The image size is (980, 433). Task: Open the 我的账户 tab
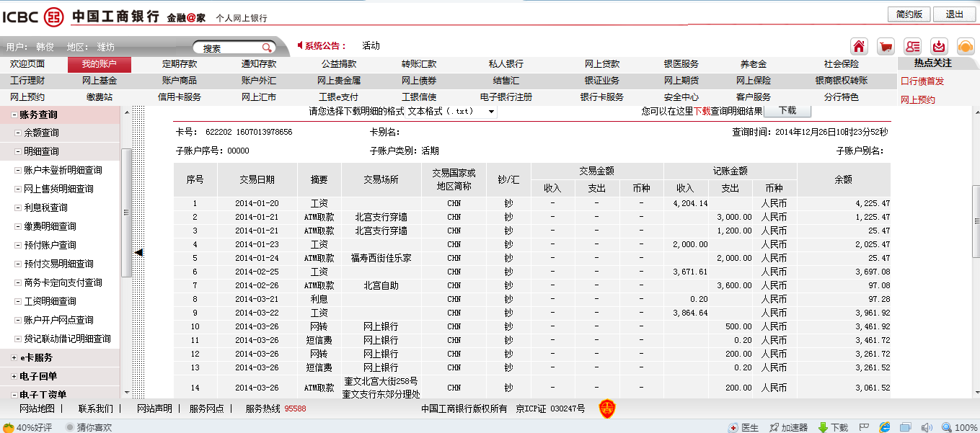point(99,64)
